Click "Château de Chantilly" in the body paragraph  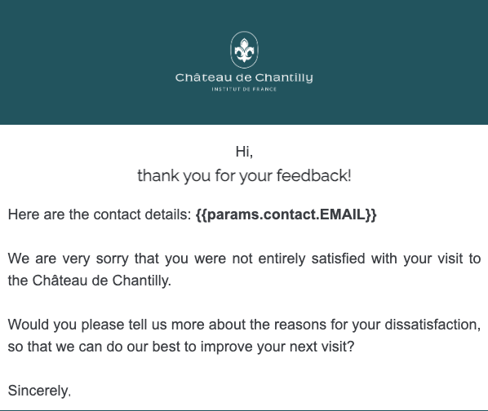tap(101, 281)
